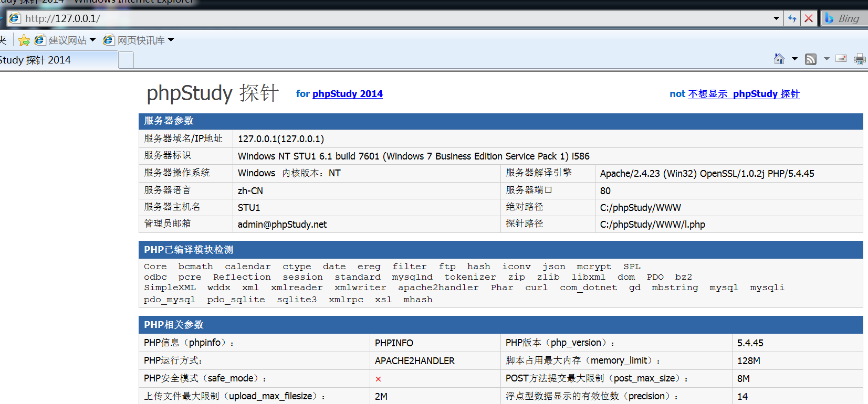
Task: Click the upload_max_filesize value '2M'
Action: 381,397
